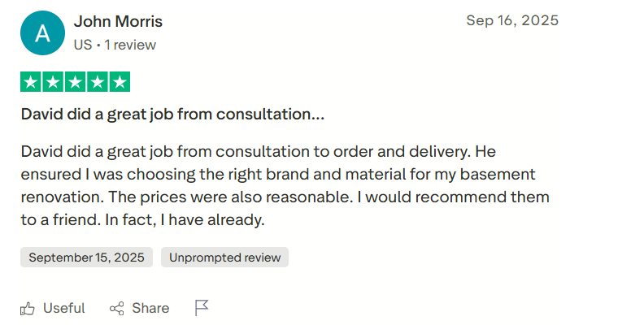The height and width of the screenshot is (325, 644).
Task: Open reviewer John Morris's profile name
Action: [118, 21]
